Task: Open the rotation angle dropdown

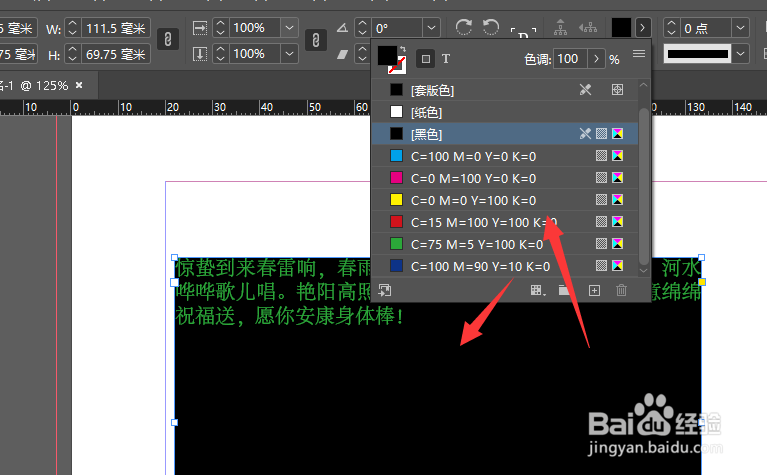Action: click(x=431, y=28)
